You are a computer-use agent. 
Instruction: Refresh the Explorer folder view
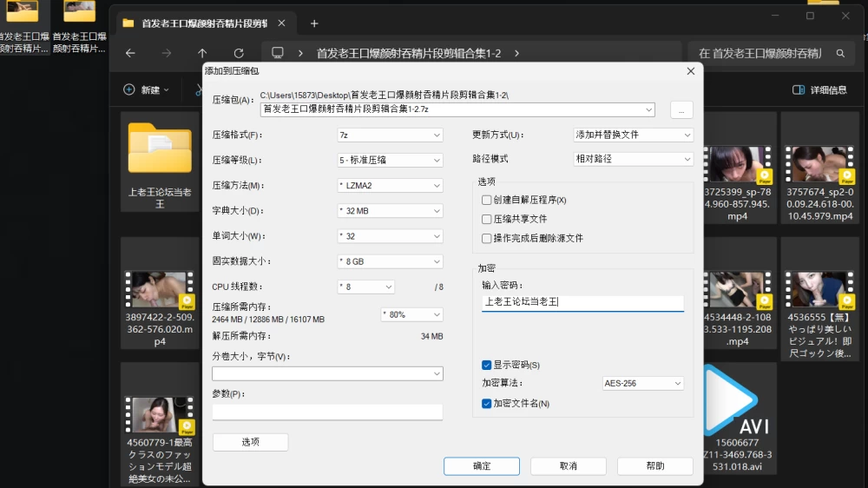pos(239,53)
